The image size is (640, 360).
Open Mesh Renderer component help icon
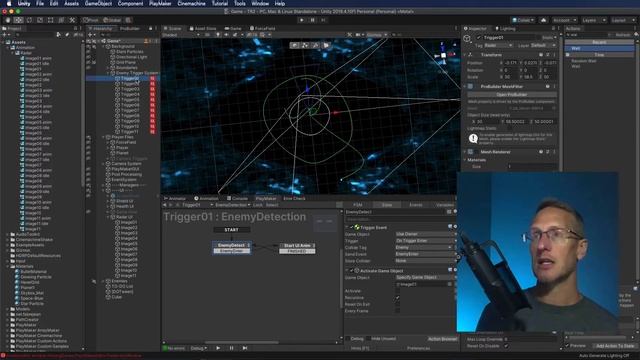click(541, 152)
